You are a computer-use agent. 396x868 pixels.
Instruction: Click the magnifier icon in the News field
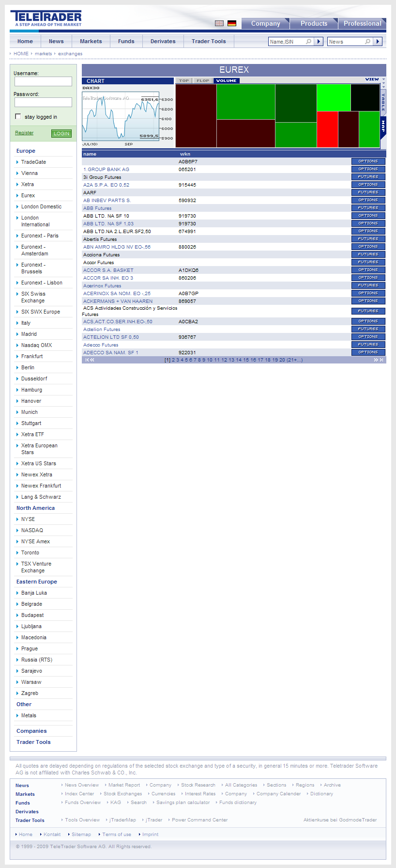tap(368, 42)
